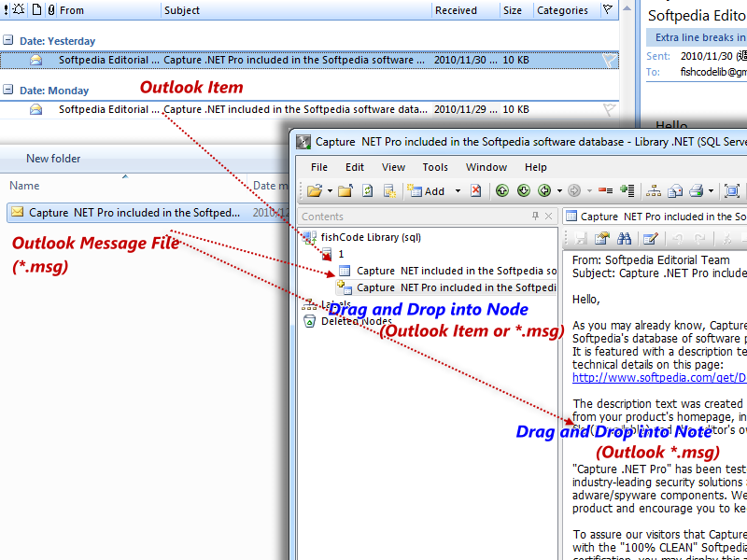Sort Outlook messages by Subject column
747x560 pixels.
coord(296,10)
